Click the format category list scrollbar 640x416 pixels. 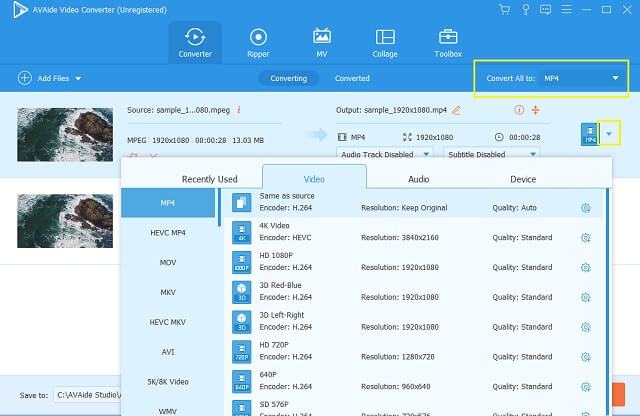(x=219, y=207)
